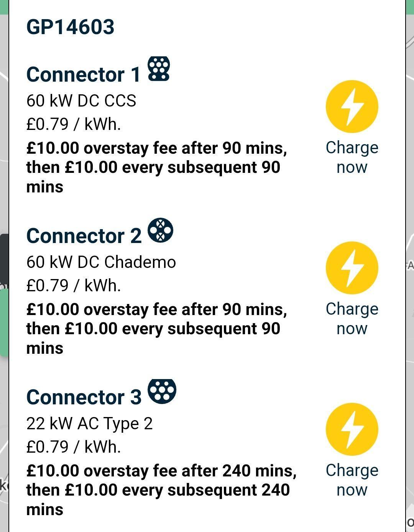Tap the '22 kW AC Type 2' description
Viewport: 414px width, 532px height.
90,424
